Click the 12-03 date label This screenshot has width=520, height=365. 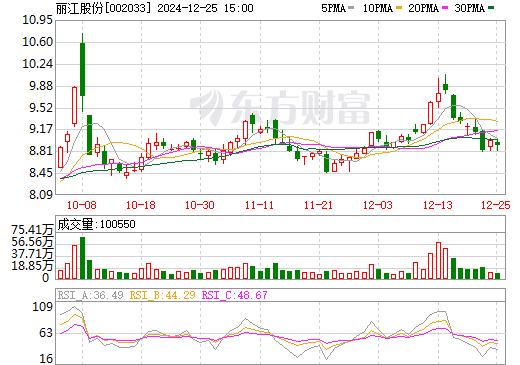tap(378, 205)
